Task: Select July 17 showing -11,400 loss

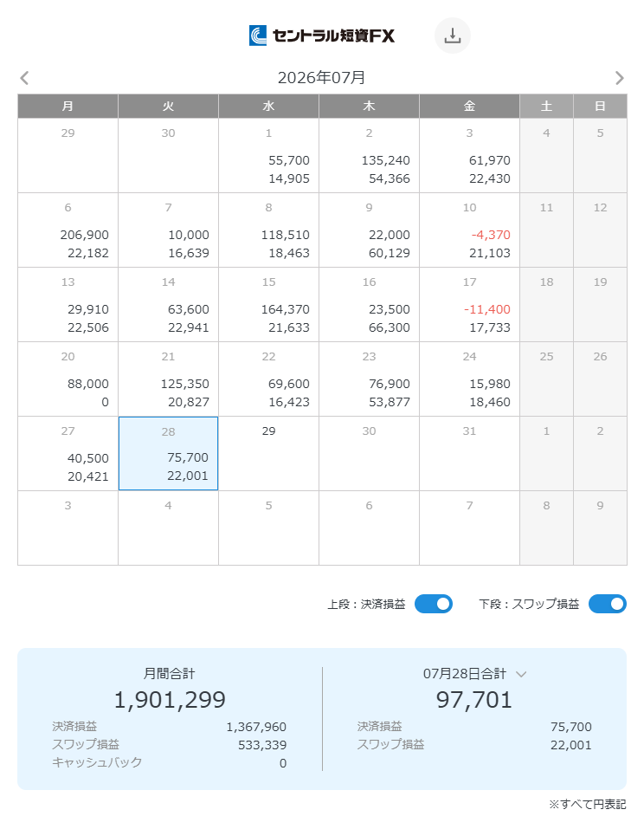Action: pos(469,305)
